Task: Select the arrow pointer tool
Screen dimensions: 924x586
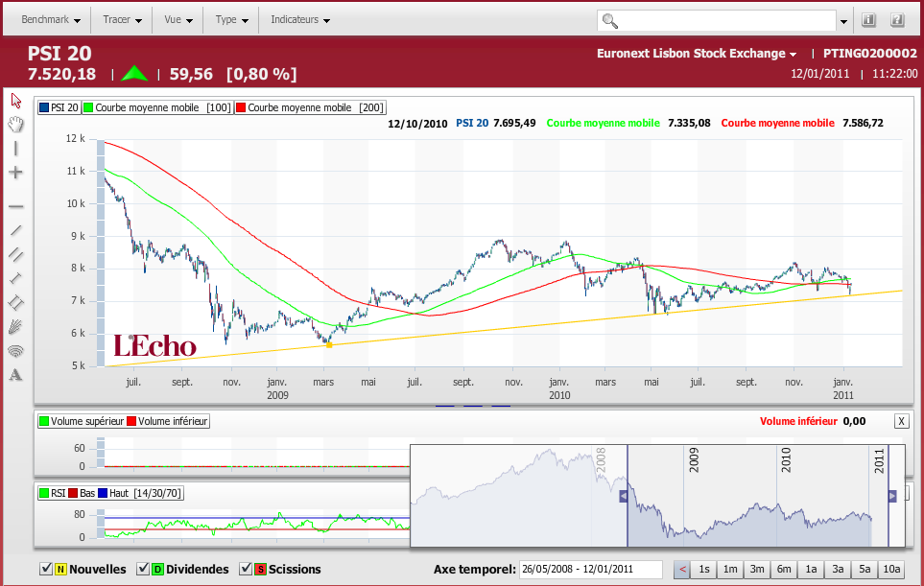Action: (x=16, y=101)
